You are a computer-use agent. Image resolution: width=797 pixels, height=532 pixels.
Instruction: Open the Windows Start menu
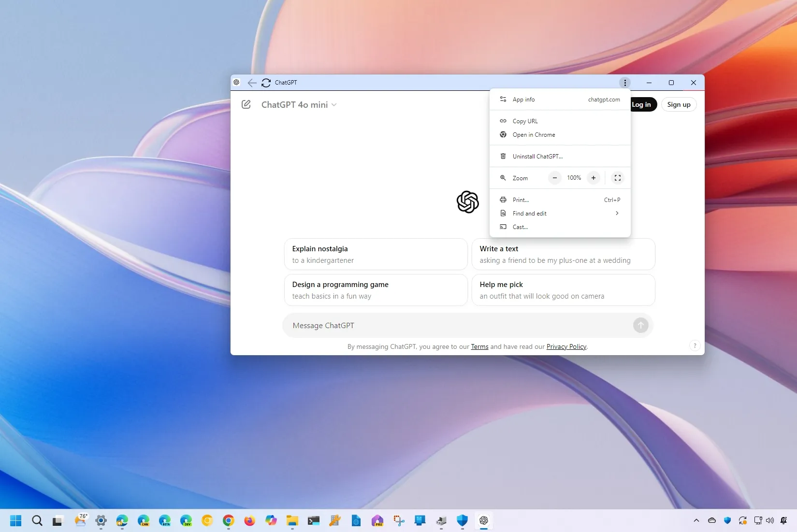pos(16,520)
